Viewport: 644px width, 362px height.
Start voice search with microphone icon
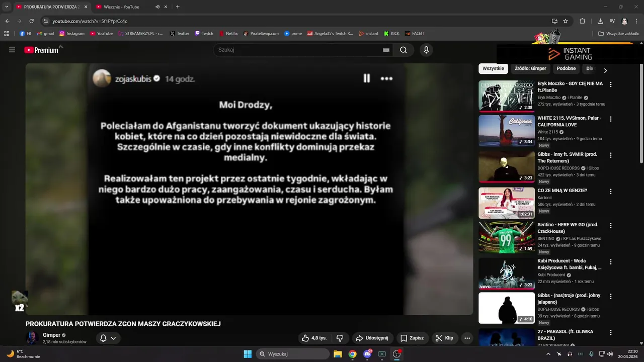click(x=426, y=50)
